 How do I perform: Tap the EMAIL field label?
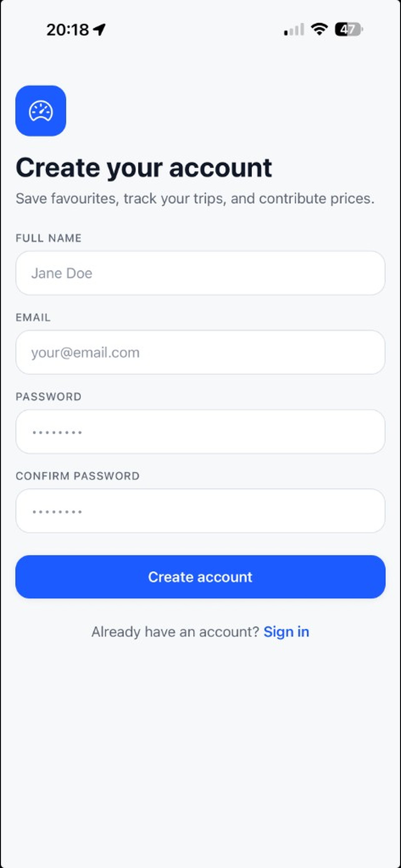[33, 317]
